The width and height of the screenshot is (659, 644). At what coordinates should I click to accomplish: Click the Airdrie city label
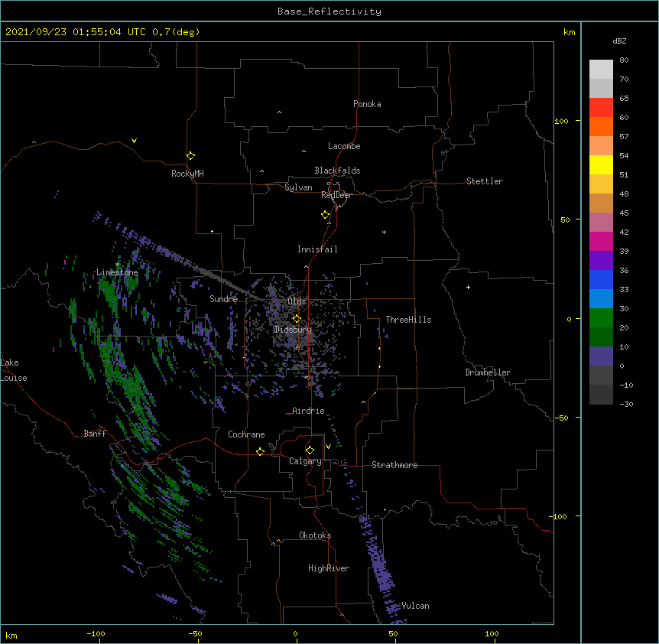[308, 411]
